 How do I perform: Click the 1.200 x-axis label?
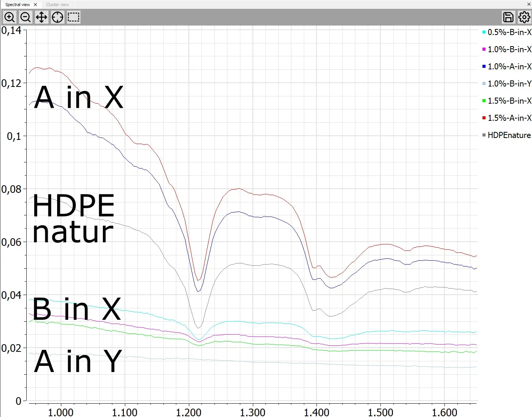(x=189, y=412)
